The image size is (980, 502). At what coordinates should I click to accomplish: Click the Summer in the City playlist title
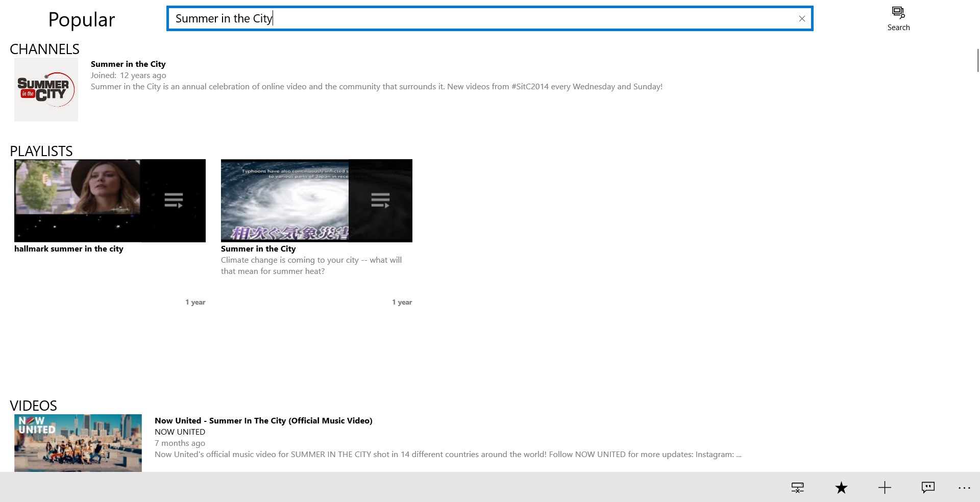[x=258, y=249]
